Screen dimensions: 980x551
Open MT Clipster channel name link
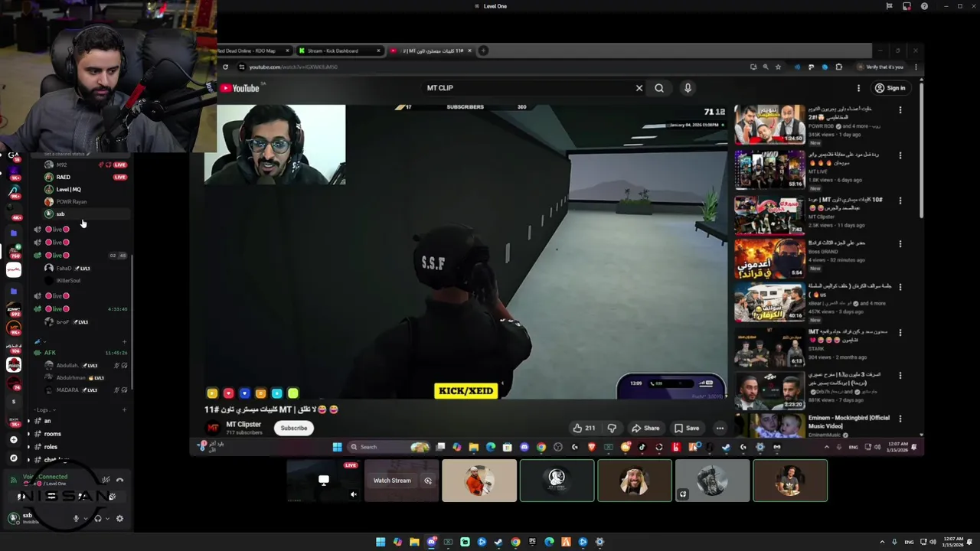[243, 424]
